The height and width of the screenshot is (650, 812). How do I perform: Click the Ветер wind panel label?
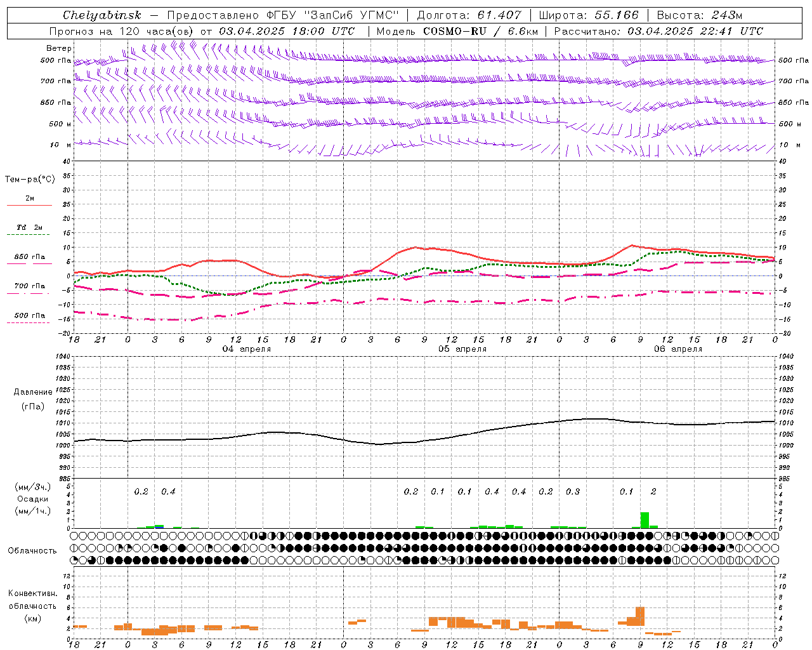click(x=59, y=48)
